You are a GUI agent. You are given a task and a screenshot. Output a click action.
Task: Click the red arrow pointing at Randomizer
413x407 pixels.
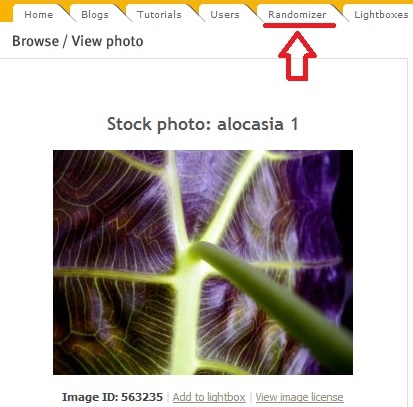297,56
